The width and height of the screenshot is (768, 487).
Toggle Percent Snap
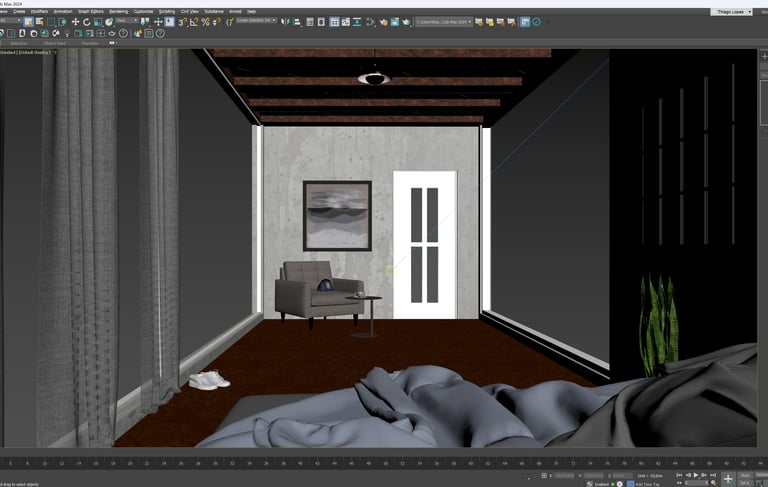tap(205, 22)
